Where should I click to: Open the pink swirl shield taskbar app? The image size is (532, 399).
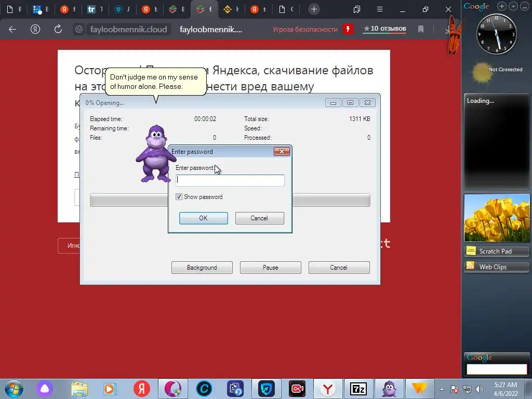tap(173, 389)
